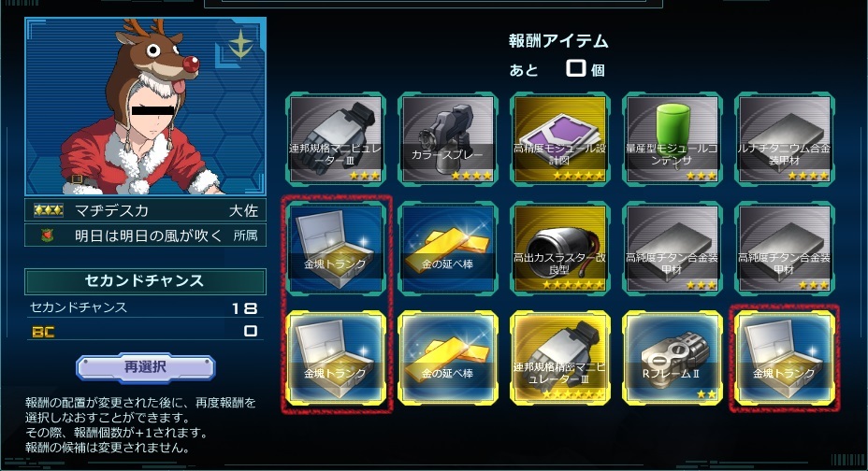Select the yellow-framed 金塊トランク at bottom left

(x=336, y=358)
